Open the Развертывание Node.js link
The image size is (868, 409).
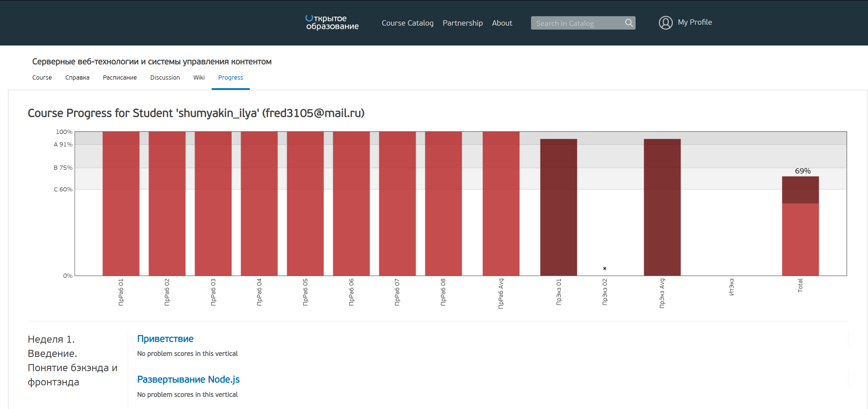(188, 379)
